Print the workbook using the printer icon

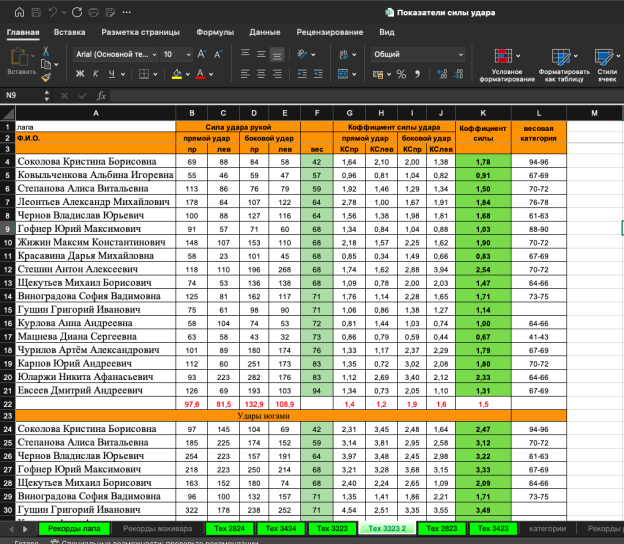point(94,12)
